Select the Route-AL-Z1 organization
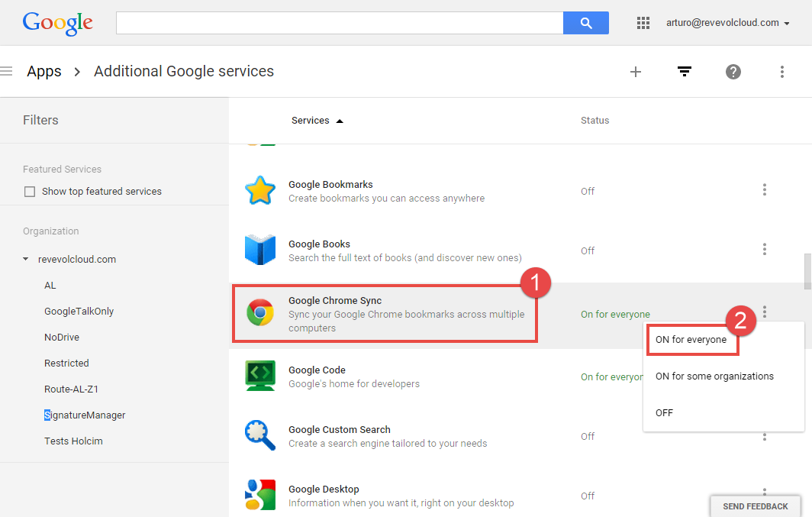The image size is (812, 517). tap(71, 389)
